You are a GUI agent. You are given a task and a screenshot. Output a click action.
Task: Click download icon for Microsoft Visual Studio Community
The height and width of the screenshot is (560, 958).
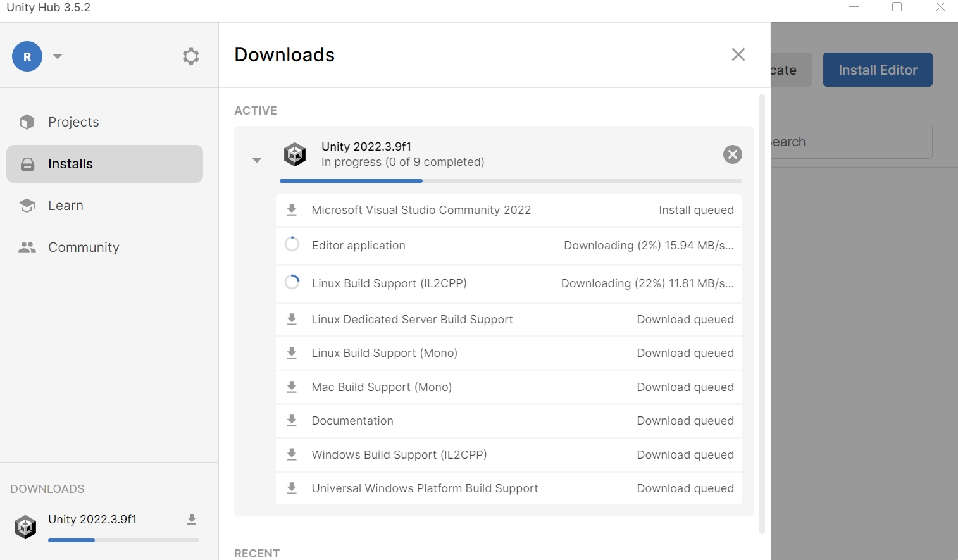tap(292, 209)
